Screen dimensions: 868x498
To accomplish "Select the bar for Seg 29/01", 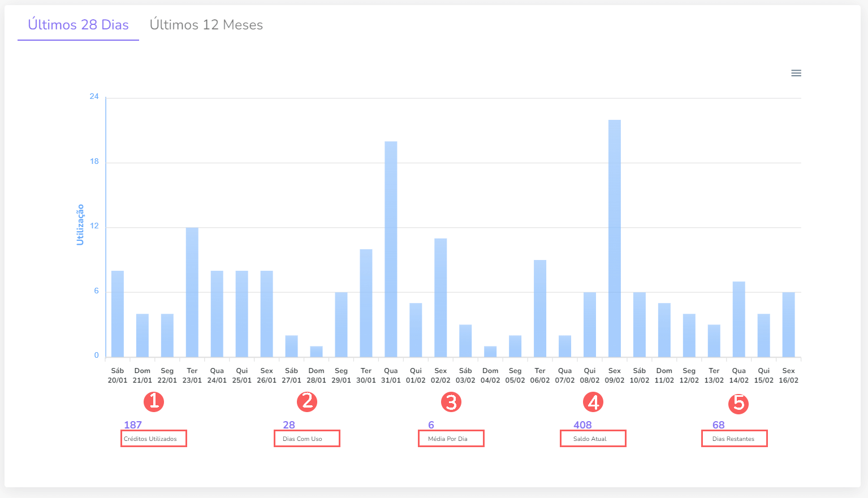I will (341, 324).
